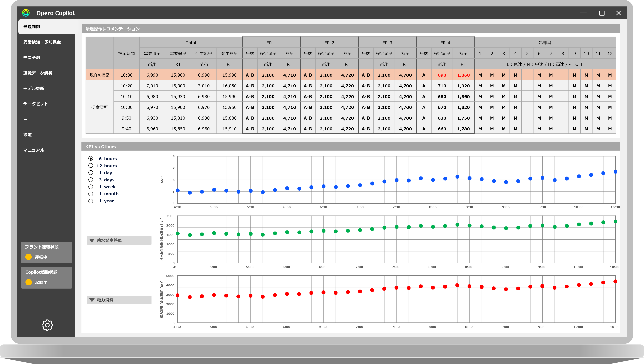Switch to 需要予測 in the sidebar
The image size is (644, 364).
point(32,58)
